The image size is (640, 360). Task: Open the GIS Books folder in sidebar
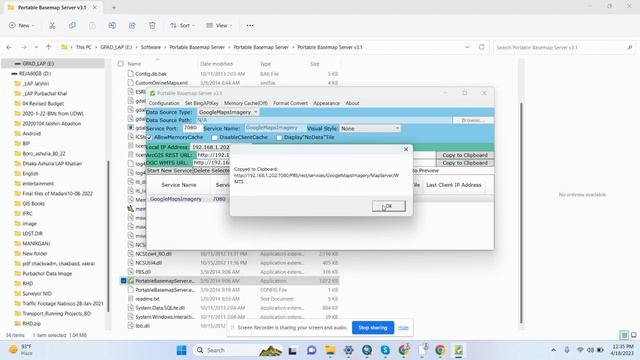click(x=33, y=204)
